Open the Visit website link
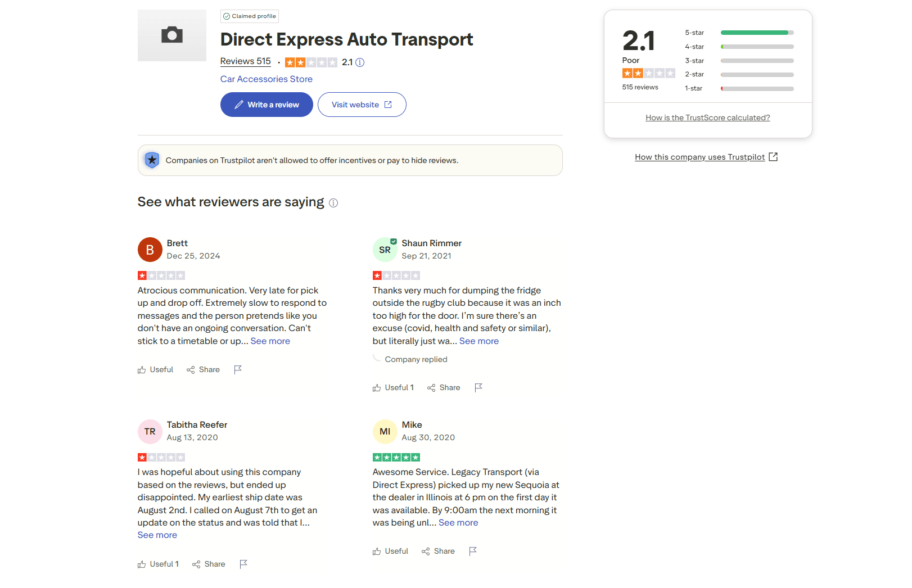912x588 pixels. (362, 105)
